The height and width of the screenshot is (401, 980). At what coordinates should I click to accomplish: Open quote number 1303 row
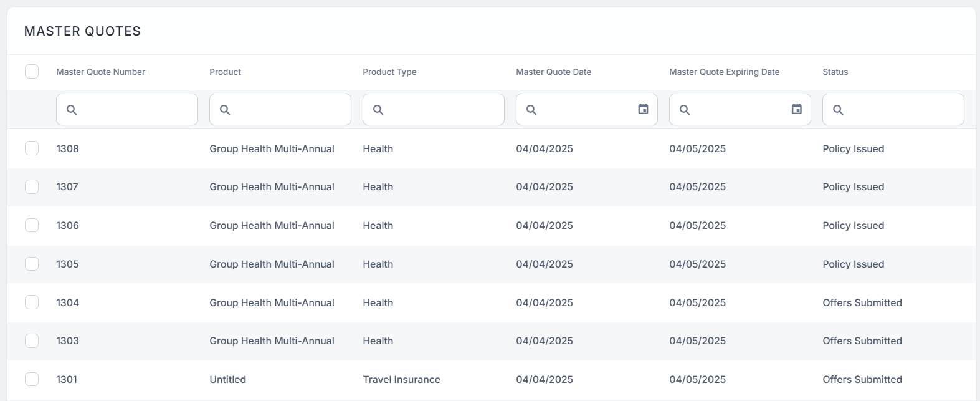67,341
